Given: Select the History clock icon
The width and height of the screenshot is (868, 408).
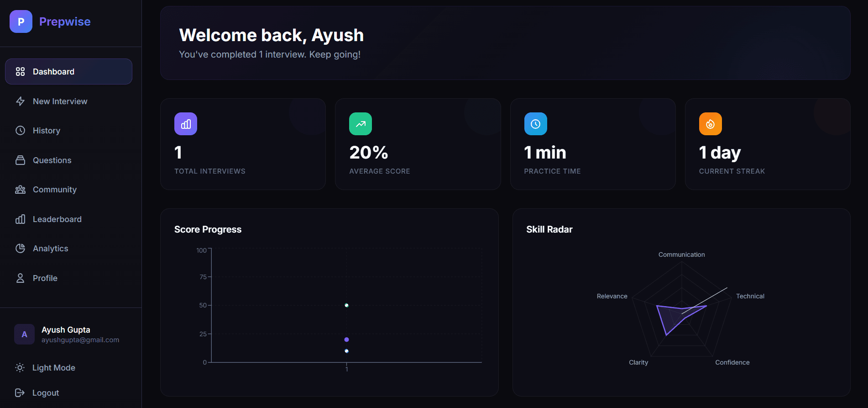Looking at the screenshot, I should 20,130.
